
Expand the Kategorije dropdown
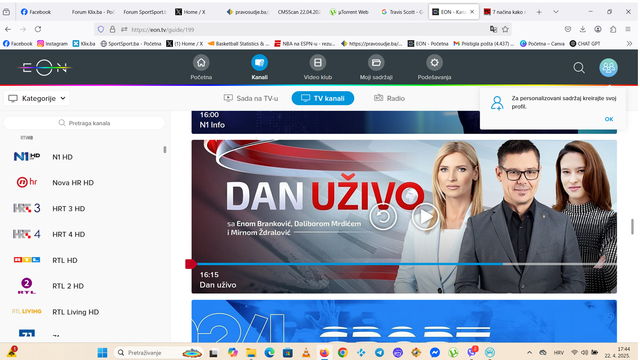pos(37,98)
